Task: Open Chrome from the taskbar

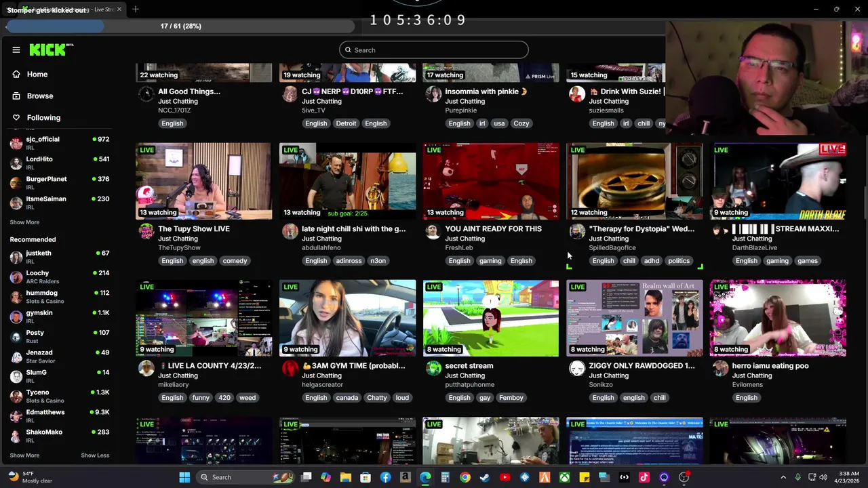Action: pos(465,477)
